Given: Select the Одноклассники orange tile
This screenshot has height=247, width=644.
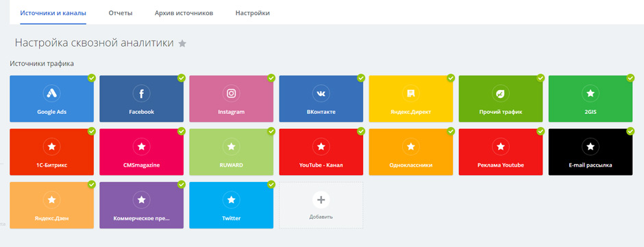Looking at the screenshot, I should pos(410,152).
